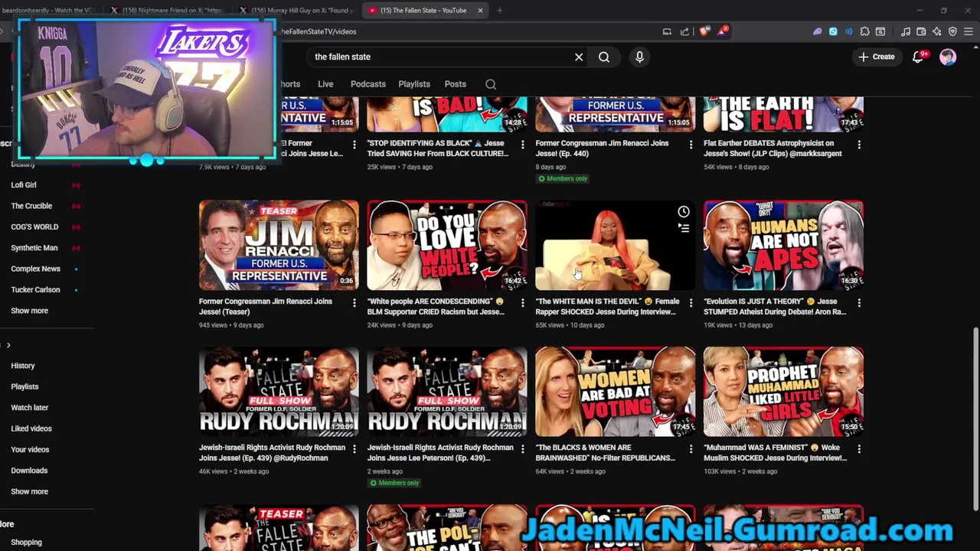Close The Fallen State YouTube tab
This screenshot has height=551, width=980.
[480, 10]
